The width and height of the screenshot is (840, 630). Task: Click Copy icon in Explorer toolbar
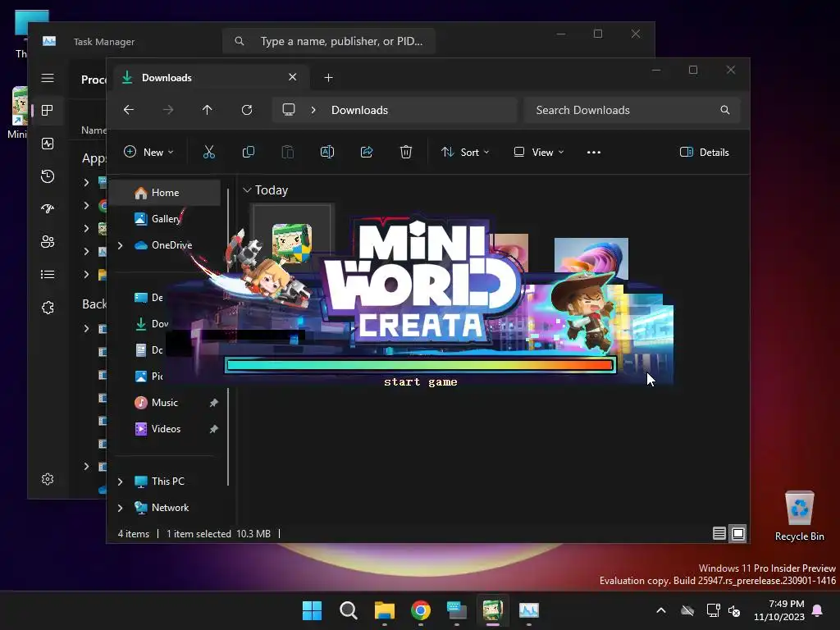(x=248, y=152)
